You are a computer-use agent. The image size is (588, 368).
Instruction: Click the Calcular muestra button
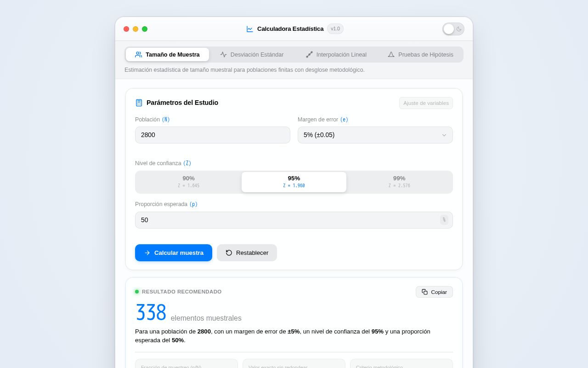click(174, 253)
